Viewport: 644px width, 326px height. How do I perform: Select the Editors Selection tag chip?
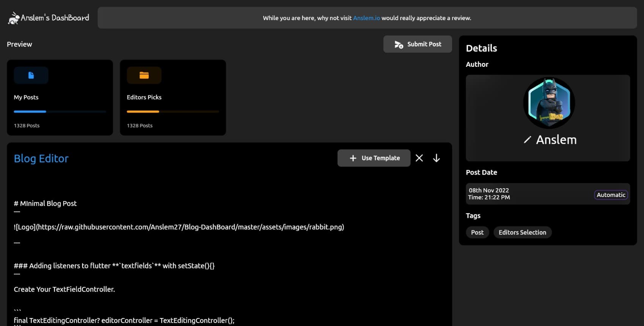point(522,232)
